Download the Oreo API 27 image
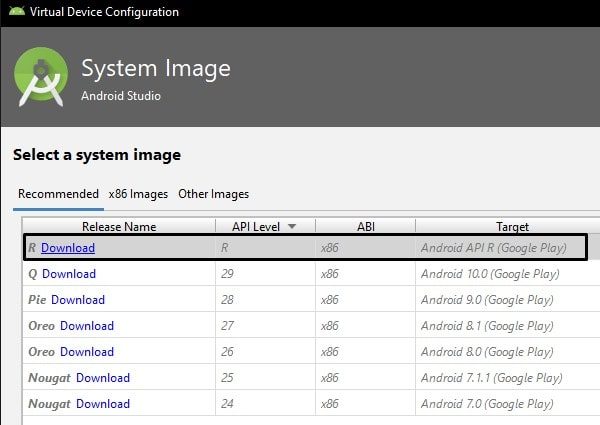 coord(87,326)
